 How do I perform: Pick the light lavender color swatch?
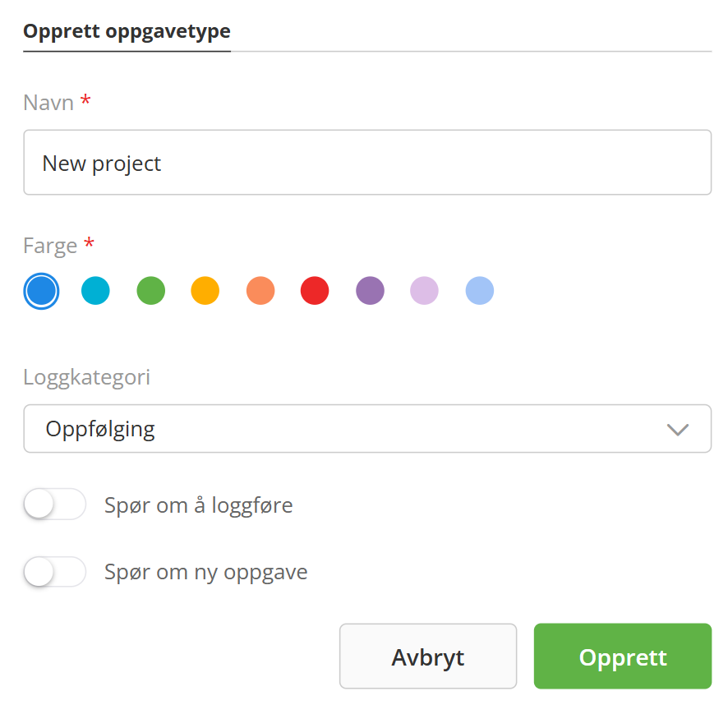click(425, 291)
